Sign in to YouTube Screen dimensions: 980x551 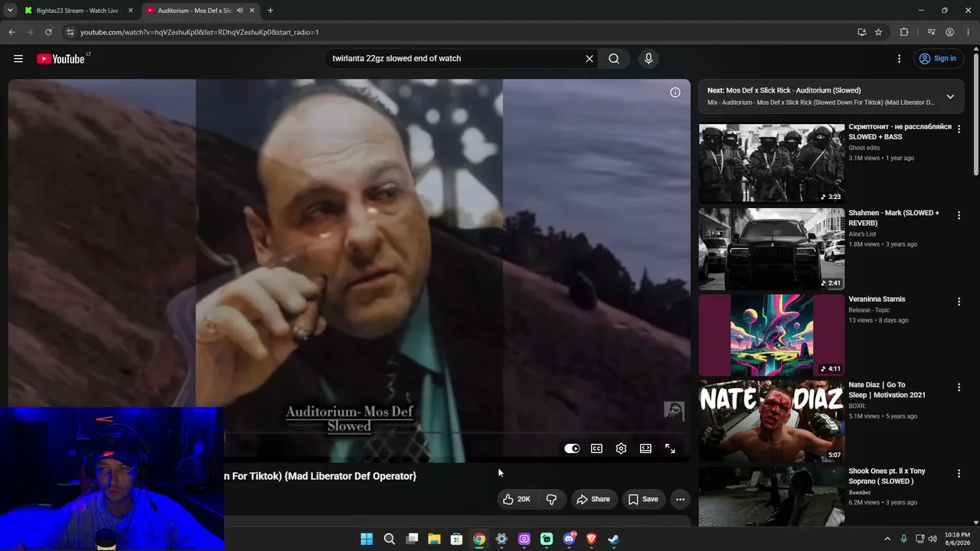click(938, 58)
